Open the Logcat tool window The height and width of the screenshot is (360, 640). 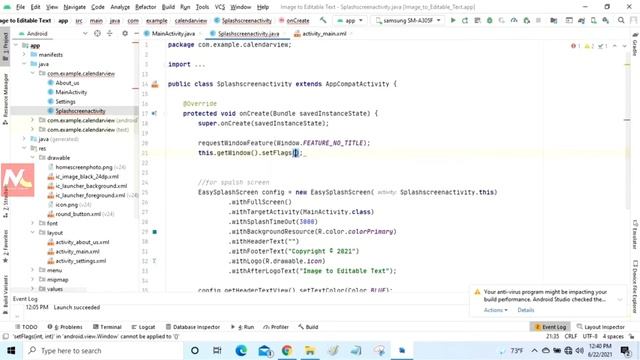pyautogui.click(x=143, y=327)
